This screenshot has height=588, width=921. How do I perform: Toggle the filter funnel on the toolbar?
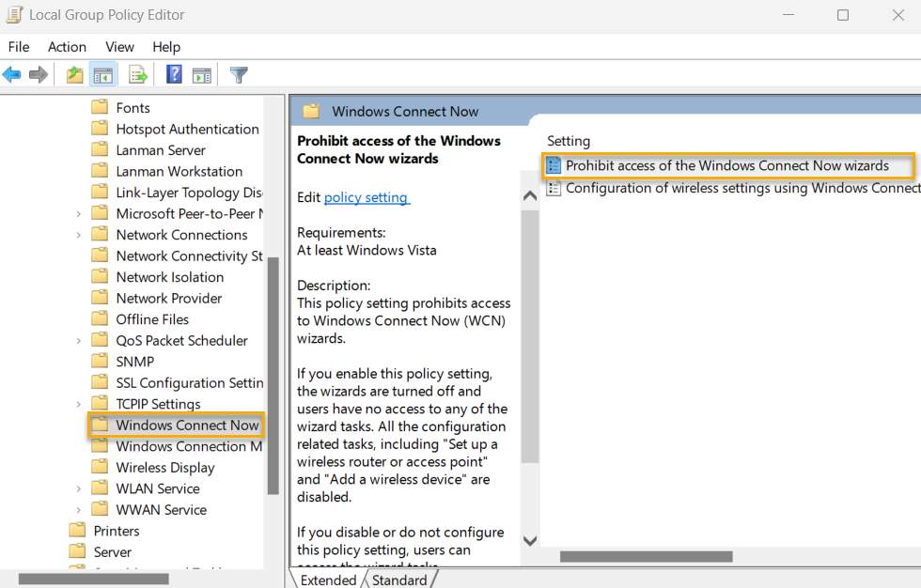[x=239, y=74]
